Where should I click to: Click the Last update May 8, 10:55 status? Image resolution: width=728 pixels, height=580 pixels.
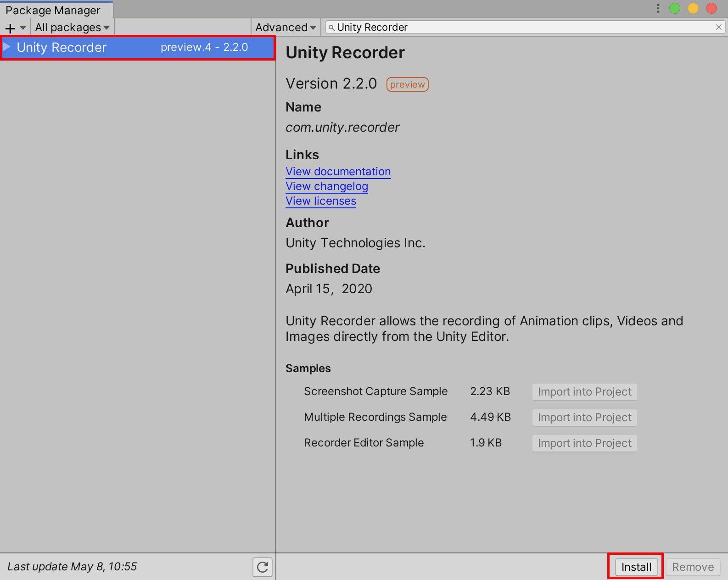click(x=72, y=567)
